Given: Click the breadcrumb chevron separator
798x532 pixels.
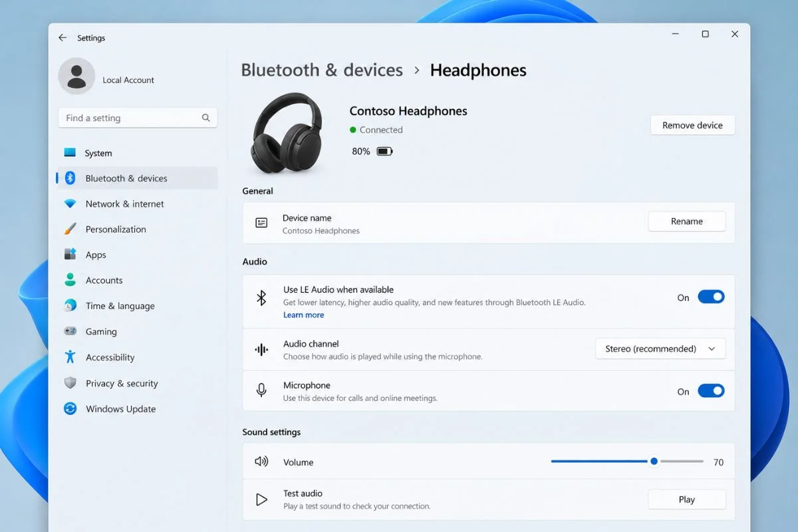Looking at the screenshot, I should [x=417, y=70].
